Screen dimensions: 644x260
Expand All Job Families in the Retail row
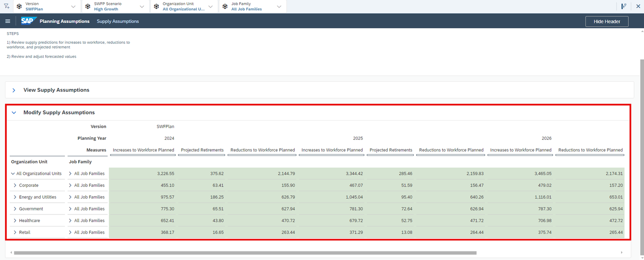click(70, 232)
